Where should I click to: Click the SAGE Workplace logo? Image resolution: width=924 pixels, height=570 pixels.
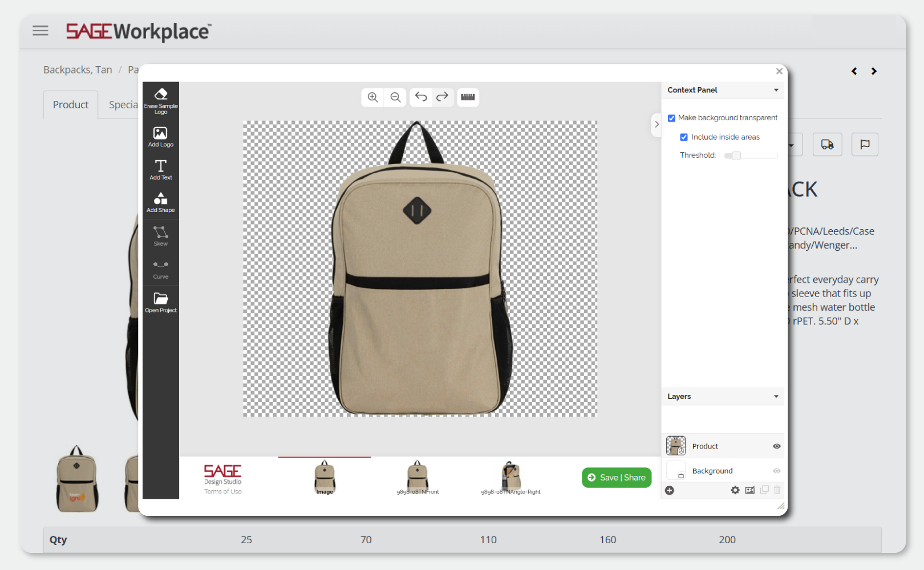click(x=139, y=31)
